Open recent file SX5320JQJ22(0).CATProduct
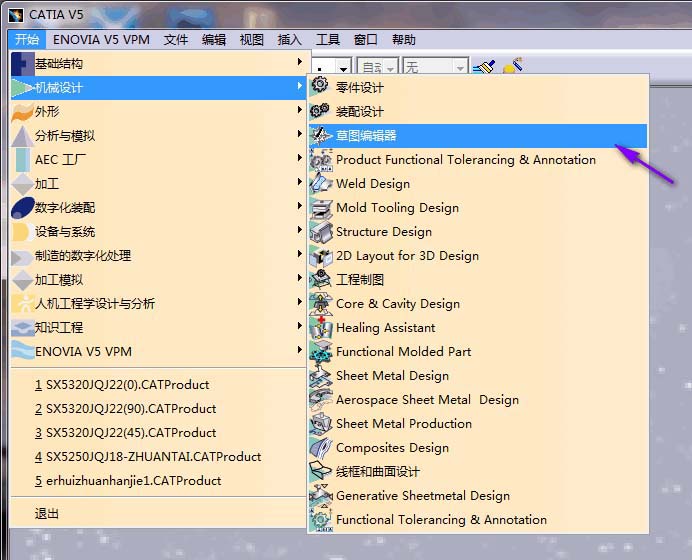Image resolution: width=692 pixels, height=560 pixels. tap(158, 385)
